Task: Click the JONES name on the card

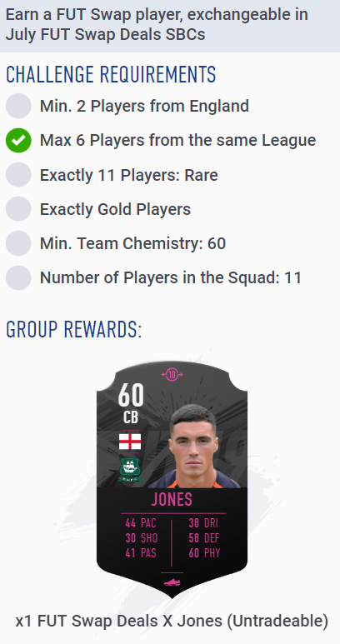Action: pyautogui.click(x=172, y=499)
